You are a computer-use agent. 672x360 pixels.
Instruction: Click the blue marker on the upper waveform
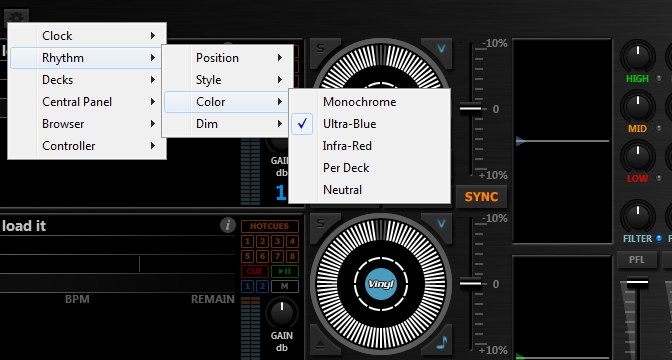[520, 141]
